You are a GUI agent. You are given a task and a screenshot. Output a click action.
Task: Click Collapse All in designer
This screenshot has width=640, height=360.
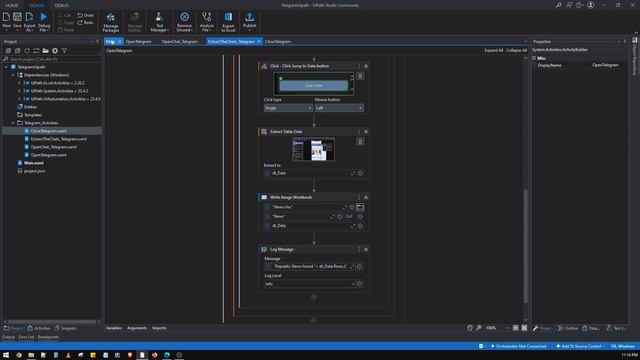[x=516, y=50]
